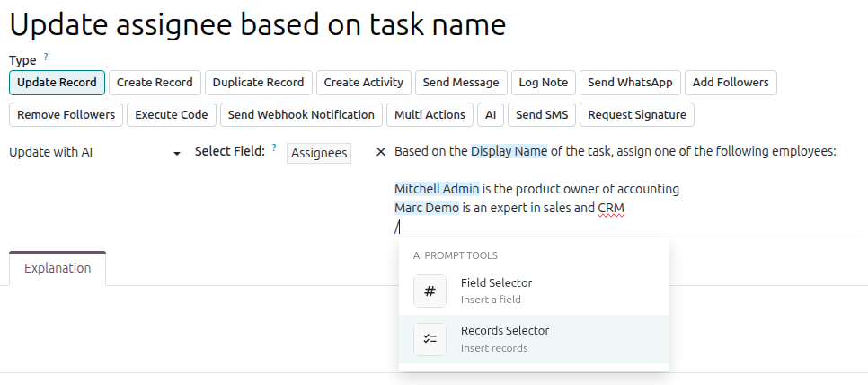Choose the Send SMS type

tap(542, 114)
